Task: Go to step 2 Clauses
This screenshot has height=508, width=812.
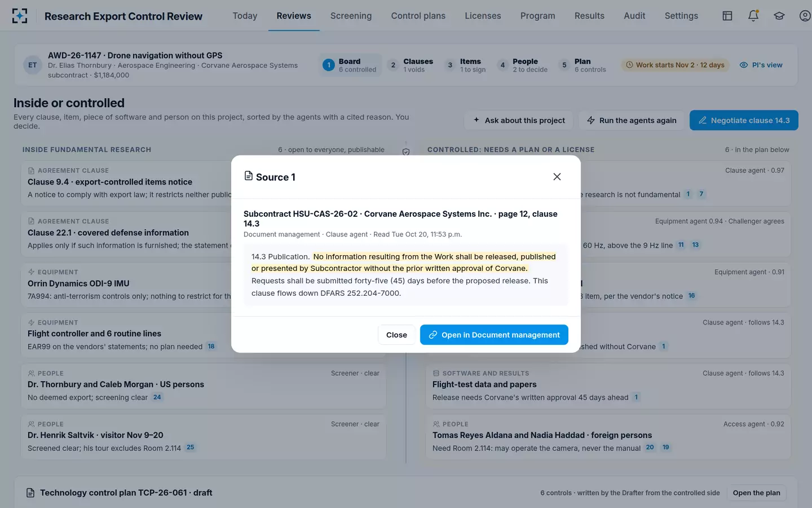Action: [x=411, y=65]
